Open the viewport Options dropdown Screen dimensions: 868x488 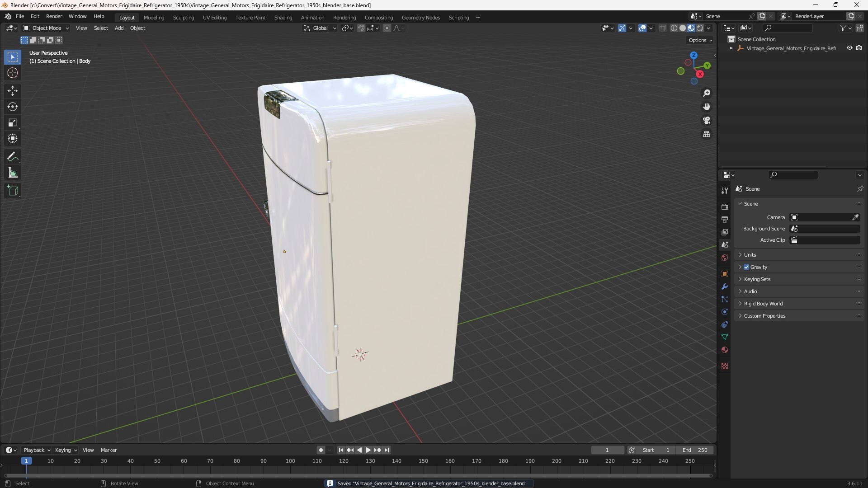pyautogui.click(x=700, y=40)
